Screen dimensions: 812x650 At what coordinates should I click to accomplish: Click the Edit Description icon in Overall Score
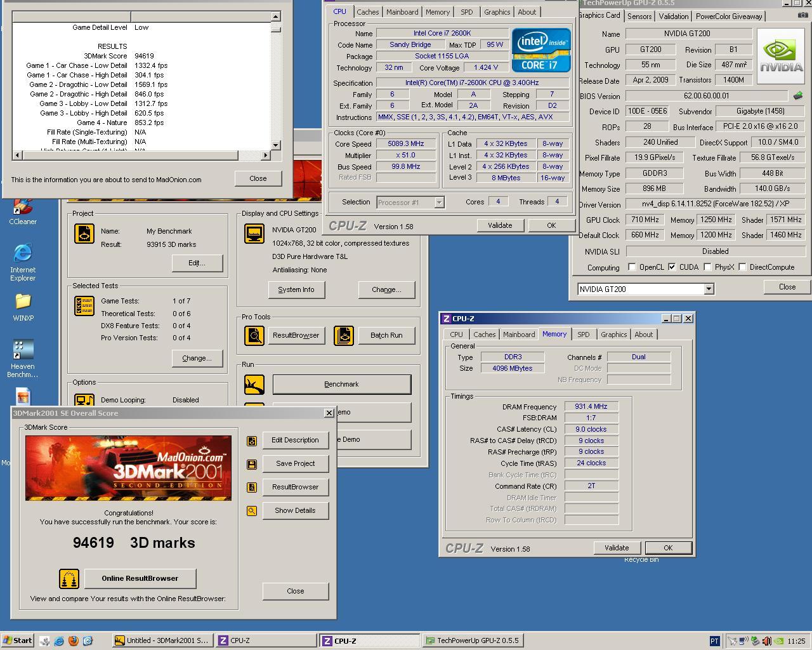coord(252,441)
